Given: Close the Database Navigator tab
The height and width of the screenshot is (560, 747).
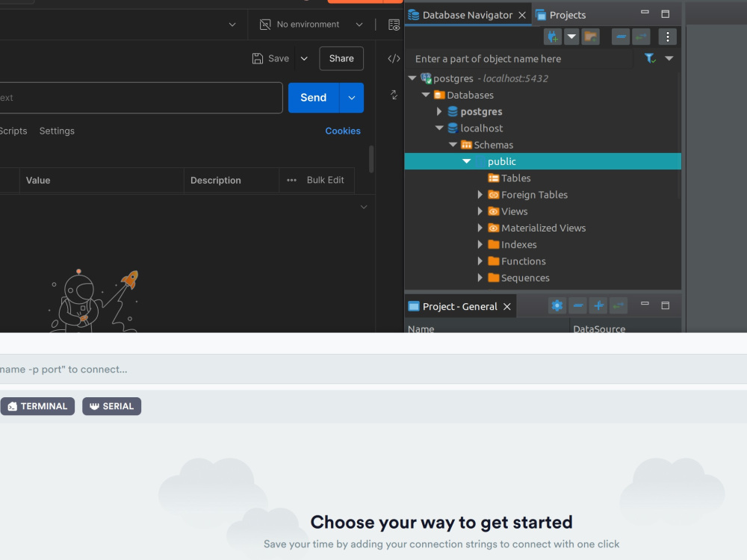Looking at the screenshot, I should pos(522,15).
